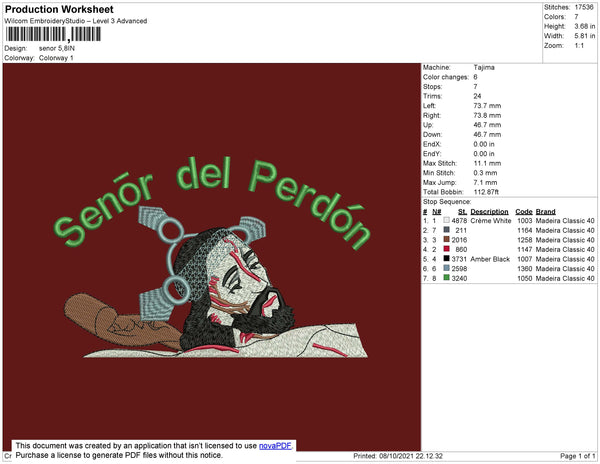This screenshot has width=600, height=464.
Task: Select the Amber Black color swatch
Action: tap(446, 259)
